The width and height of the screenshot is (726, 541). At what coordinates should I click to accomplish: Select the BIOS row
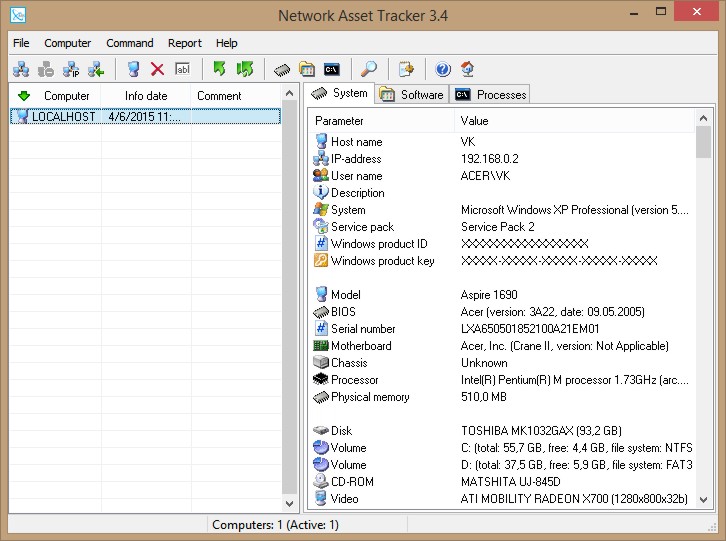pyautogui.click(x=502, y=312)
